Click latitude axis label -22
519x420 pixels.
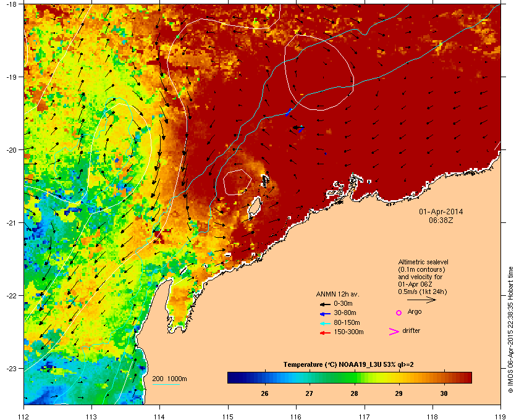(x=11, y=296)
